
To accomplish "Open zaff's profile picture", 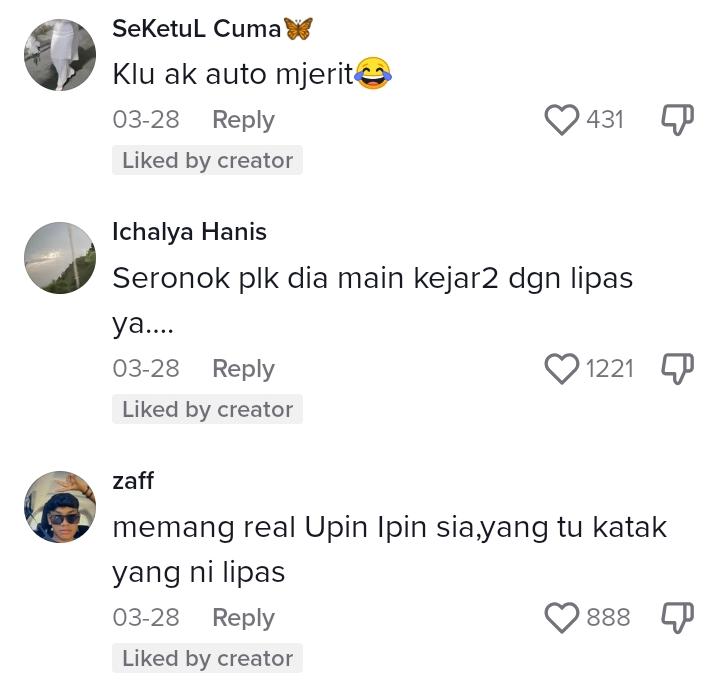I will [x=60, y=507].
